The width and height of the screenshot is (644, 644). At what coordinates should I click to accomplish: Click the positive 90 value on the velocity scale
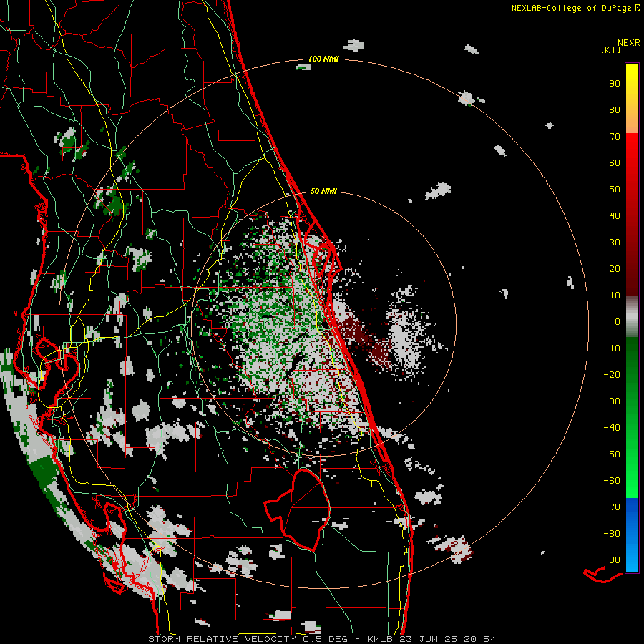(x=615, y=84)
